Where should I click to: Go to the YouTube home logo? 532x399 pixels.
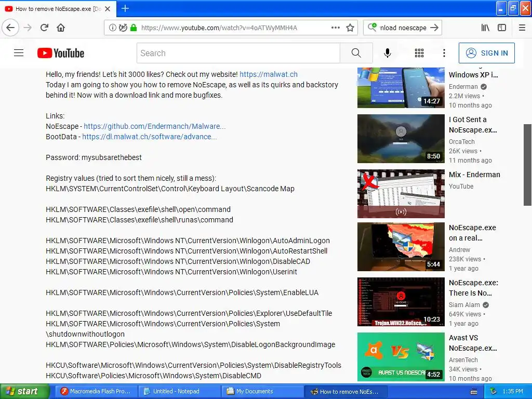click(x=61, y=54)
